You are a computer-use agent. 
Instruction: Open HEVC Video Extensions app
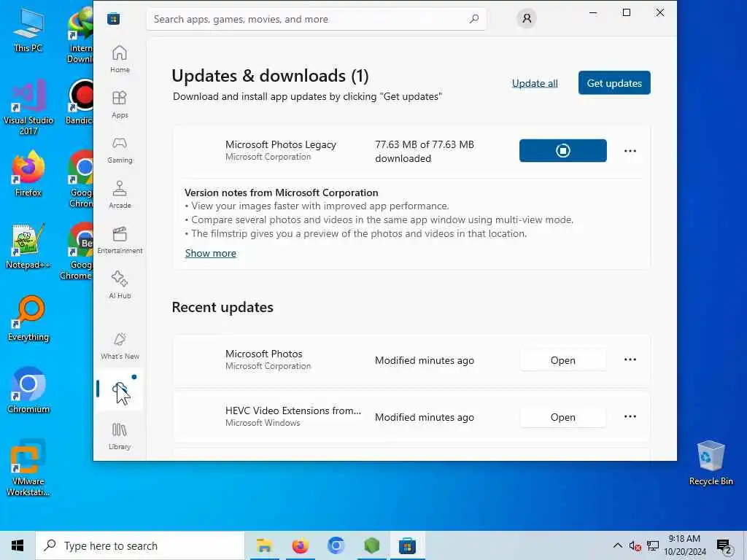pos(562,416)
